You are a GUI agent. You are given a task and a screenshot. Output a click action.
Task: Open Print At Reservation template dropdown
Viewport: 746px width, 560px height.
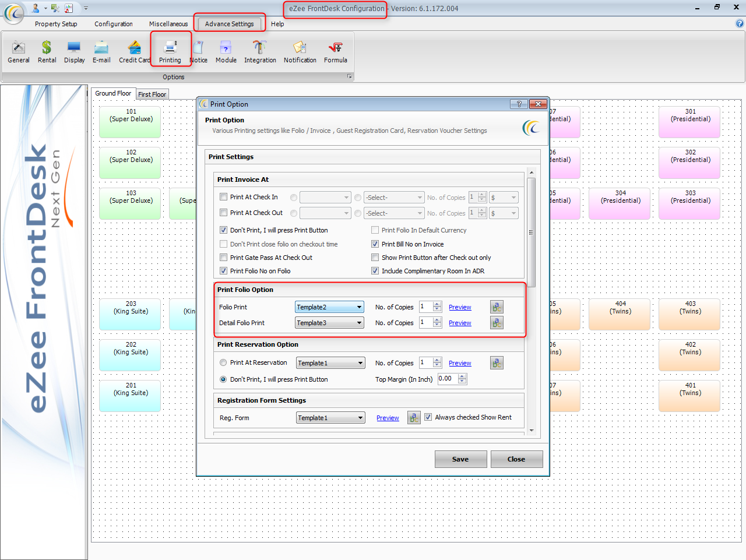coord(330,363)
